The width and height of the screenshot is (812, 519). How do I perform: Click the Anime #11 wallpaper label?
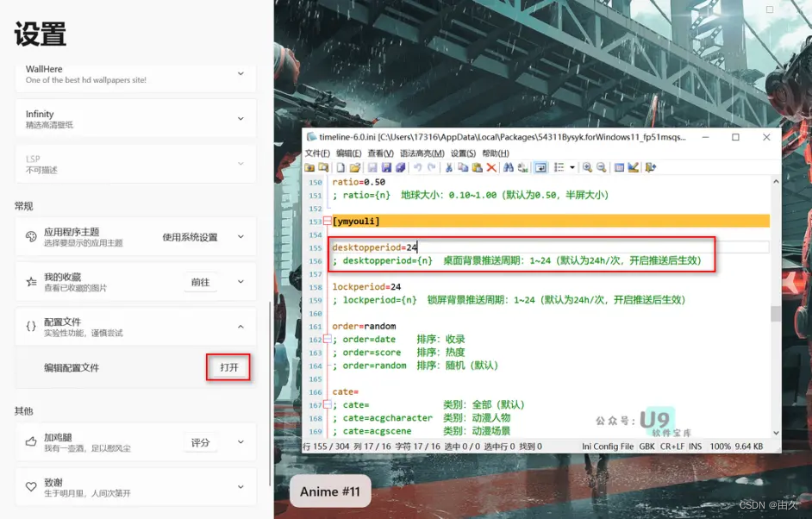(330, 491)
